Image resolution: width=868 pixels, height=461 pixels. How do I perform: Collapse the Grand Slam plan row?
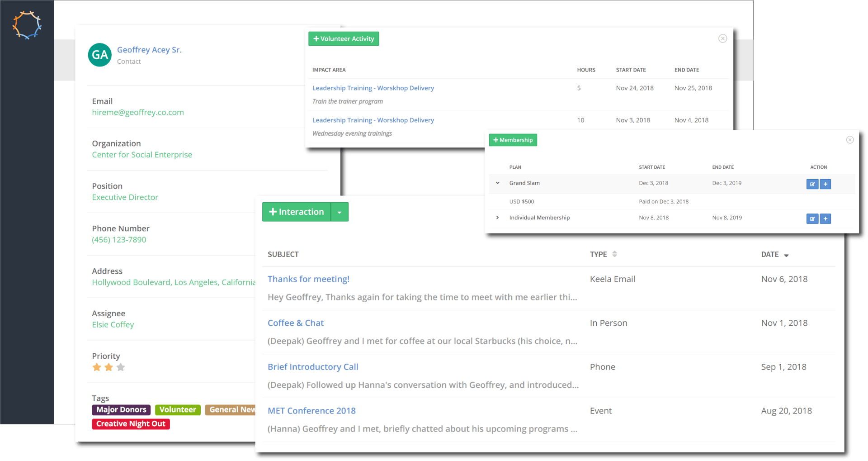click(x=497, y=183)
